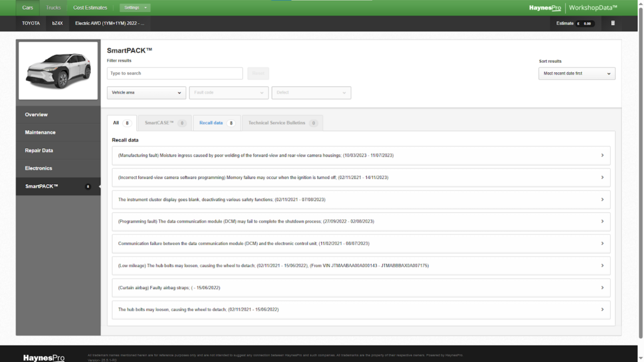This screenshot has width=644, height=362.
Task: Click the SmartPACK sidebar count badge
Action: coord(88,187)
